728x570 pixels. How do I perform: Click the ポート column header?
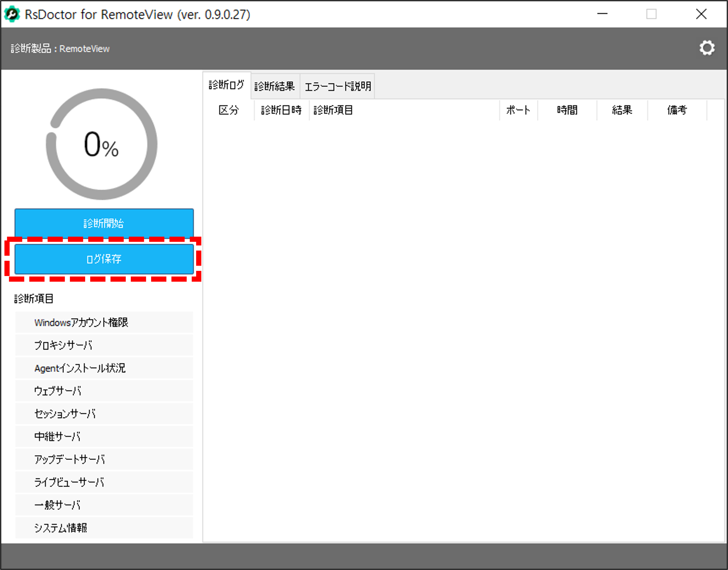(519, 110)
